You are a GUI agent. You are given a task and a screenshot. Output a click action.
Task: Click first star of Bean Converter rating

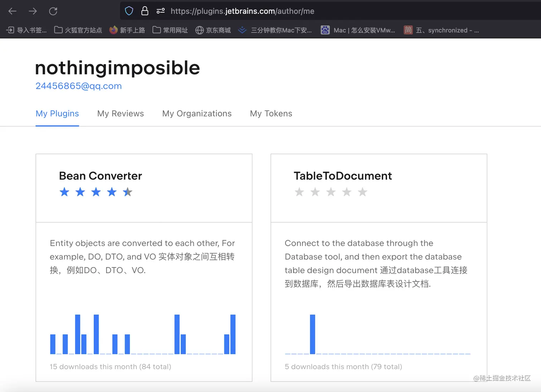click(64, 192)
